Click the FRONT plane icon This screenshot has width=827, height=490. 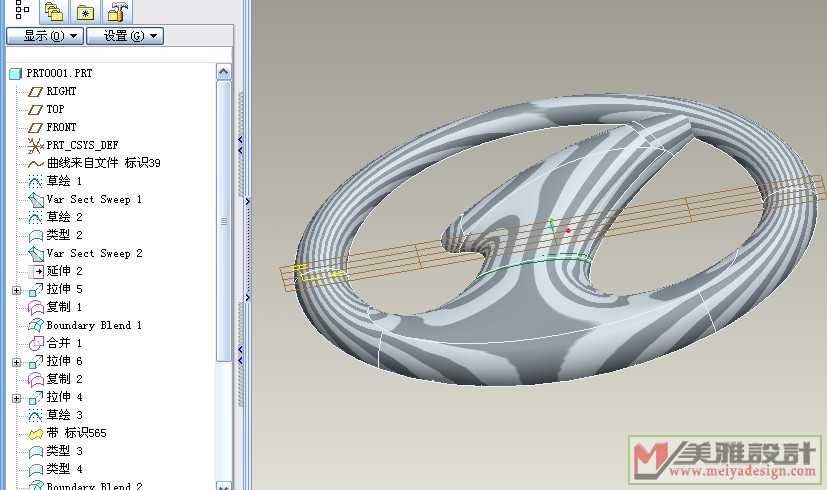point(35,128)
